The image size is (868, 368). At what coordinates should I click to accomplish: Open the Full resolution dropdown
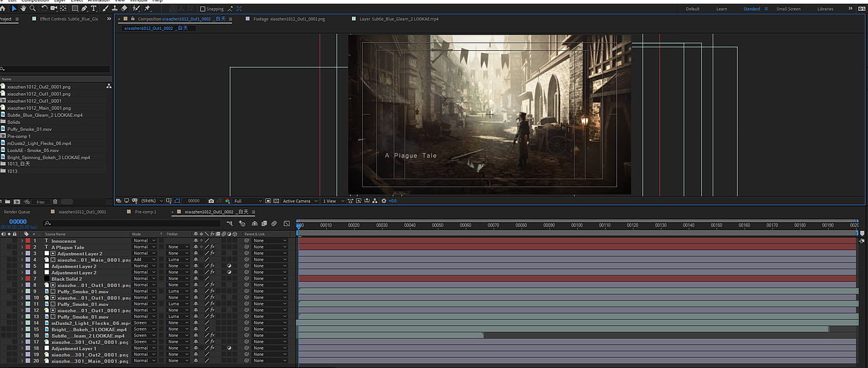click(x=248, y=201)
